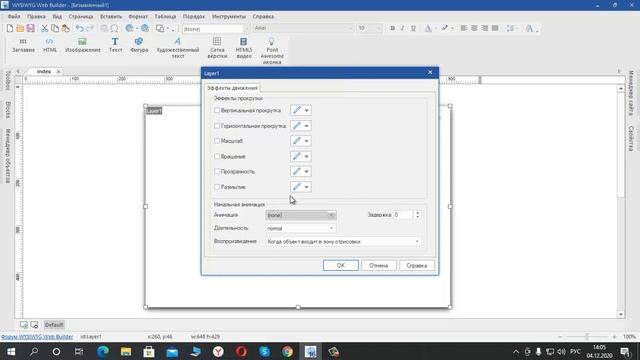Insert a Heading (Заглавие) object
The height and width of the screenshot is (360, 640).
click(23, 45)
